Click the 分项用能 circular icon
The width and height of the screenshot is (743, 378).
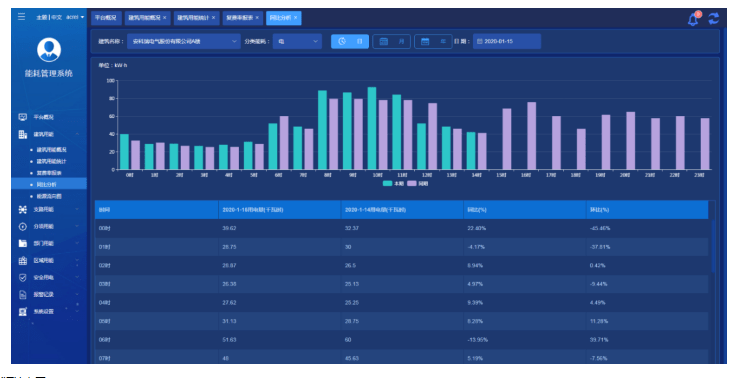(23, 226)
